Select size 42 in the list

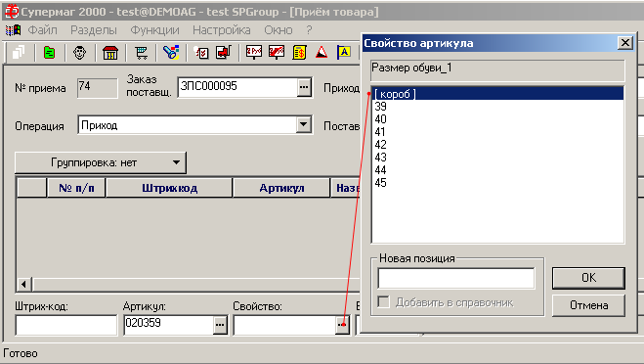pos(497,145)
